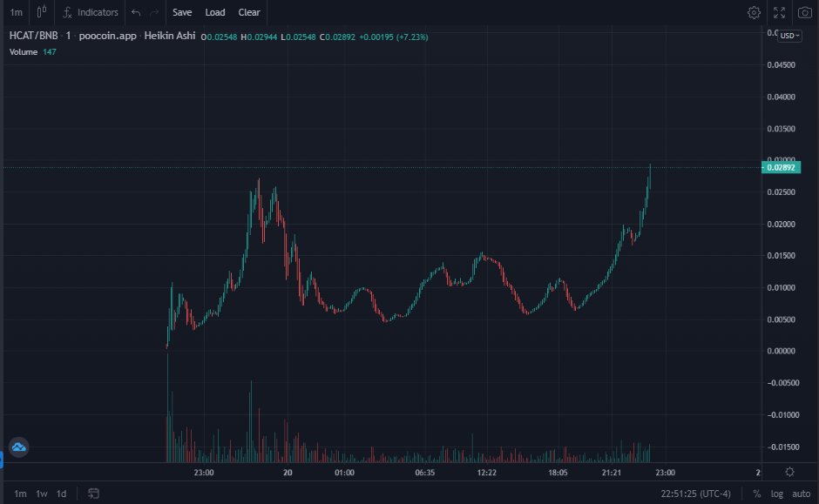
Task: Set the date range to 1w
Action: [x=41, y=494]
